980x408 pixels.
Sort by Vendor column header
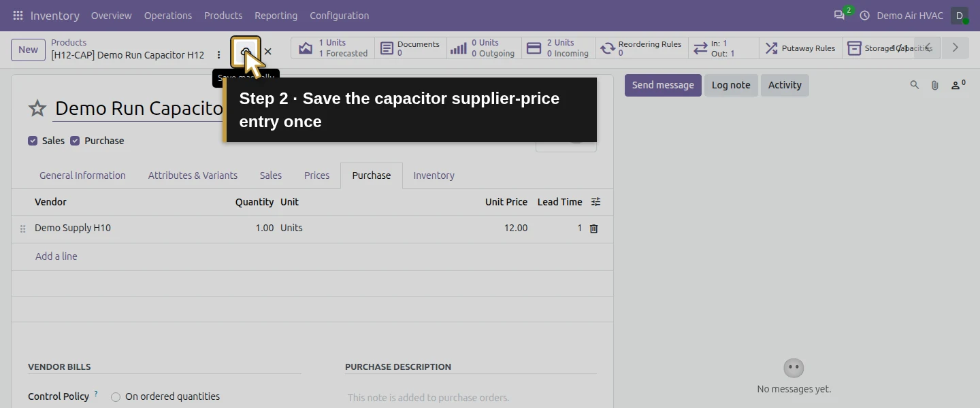click(x=50, y=202)
